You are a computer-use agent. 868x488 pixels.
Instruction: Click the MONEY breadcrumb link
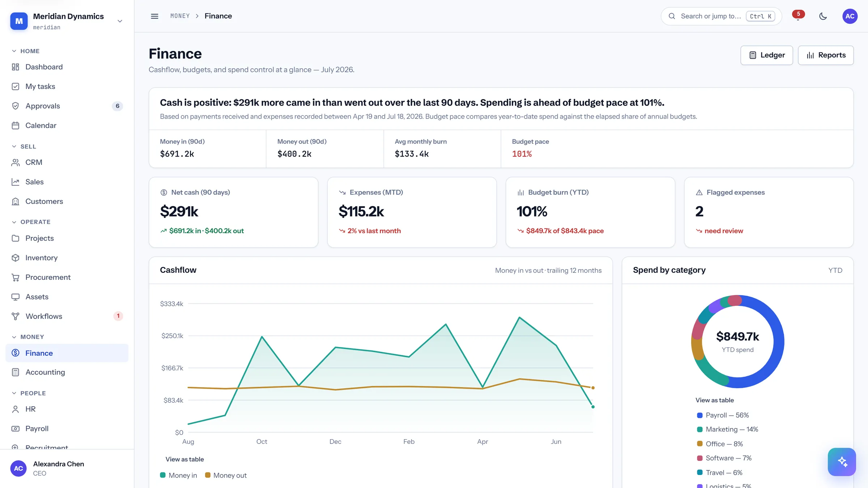pyautogui.click(x=180, y=16)
